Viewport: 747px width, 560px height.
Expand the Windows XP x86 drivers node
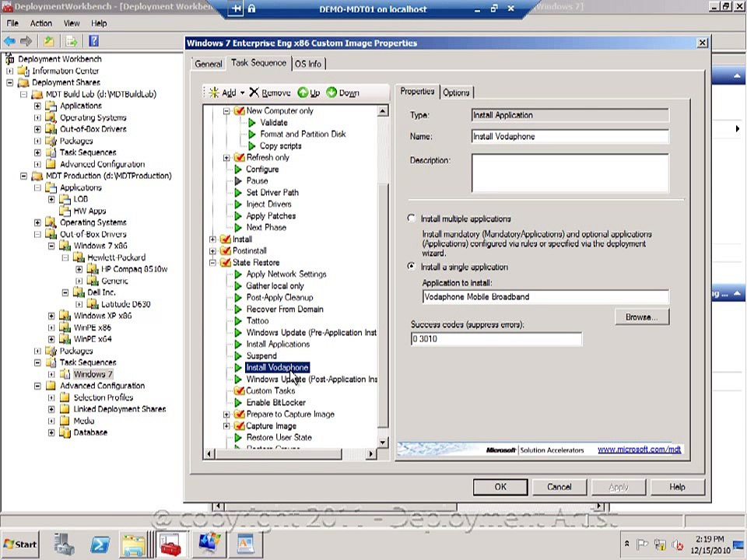(x=51, y=316)
